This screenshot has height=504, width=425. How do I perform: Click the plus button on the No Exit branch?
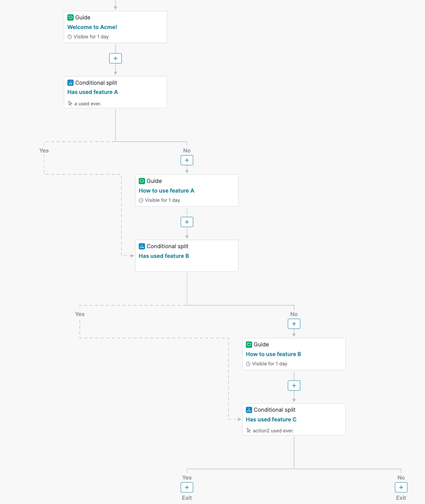[401, 487]
